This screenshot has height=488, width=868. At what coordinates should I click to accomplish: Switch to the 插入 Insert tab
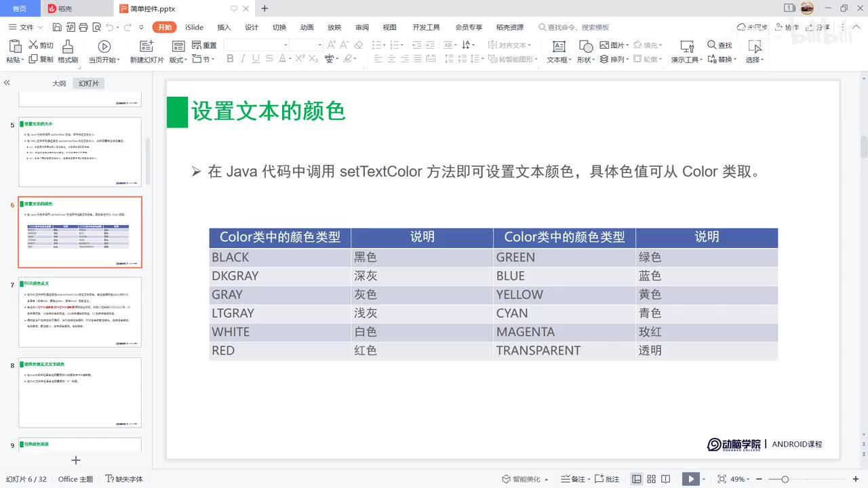click(x=224, y=27)
